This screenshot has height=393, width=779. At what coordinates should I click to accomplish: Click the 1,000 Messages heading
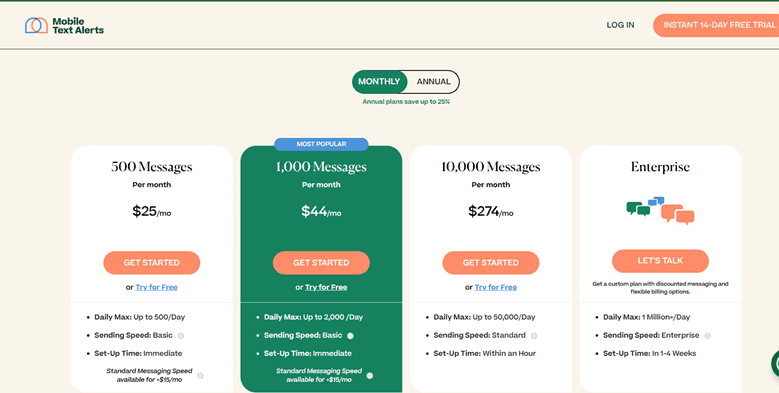click(321, 167)
